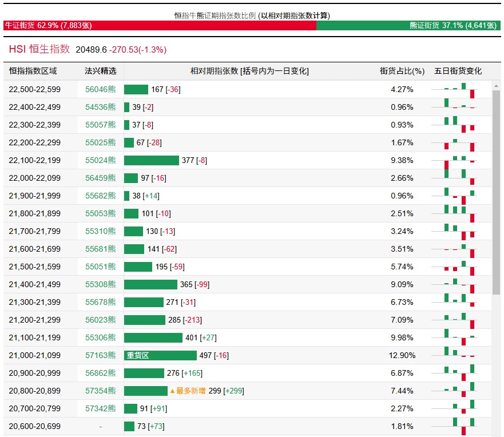
Task: Click the 街货占比(%) column header
Action: click(x=402, y=71)
